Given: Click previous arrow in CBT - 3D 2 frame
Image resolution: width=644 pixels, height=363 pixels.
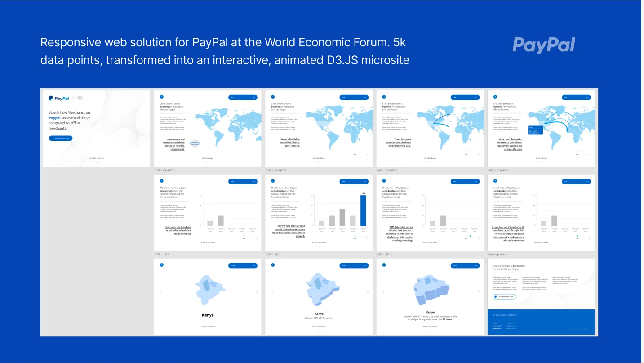Looking at the screenshot, I should point(271,291).
